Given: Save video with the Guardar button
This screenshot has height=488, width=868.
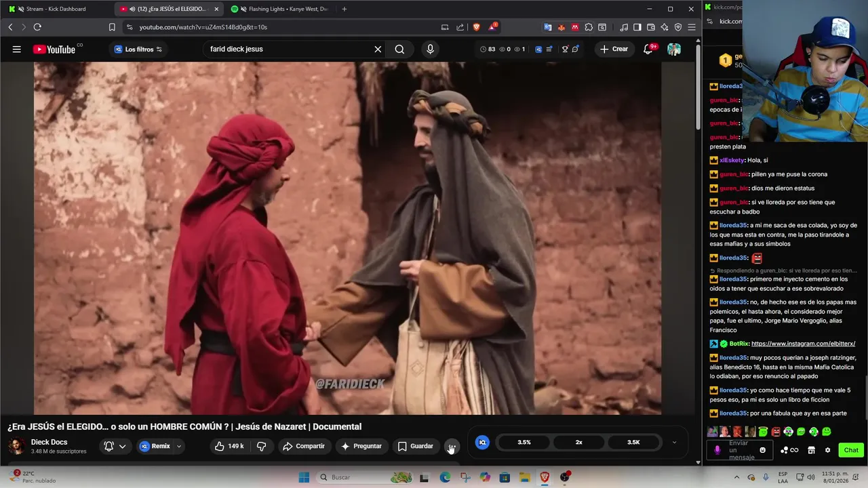Looking at the screenshot, I should point(415,446).
